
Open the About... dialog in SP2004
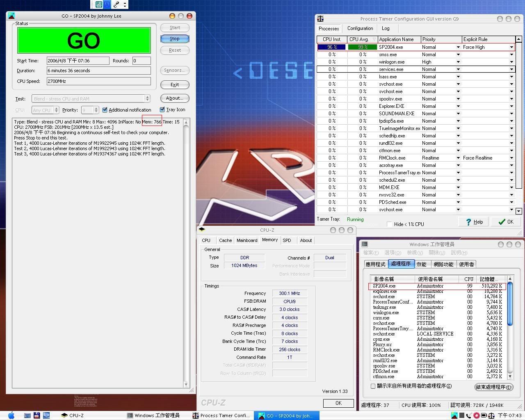[x=175, y=98]
